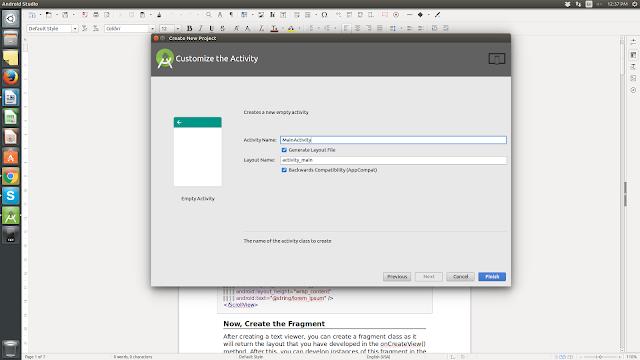This screenshot has height=360, width=640.
Task: Open Firefox from the Ubuntu dock
Action: [11, 78]
